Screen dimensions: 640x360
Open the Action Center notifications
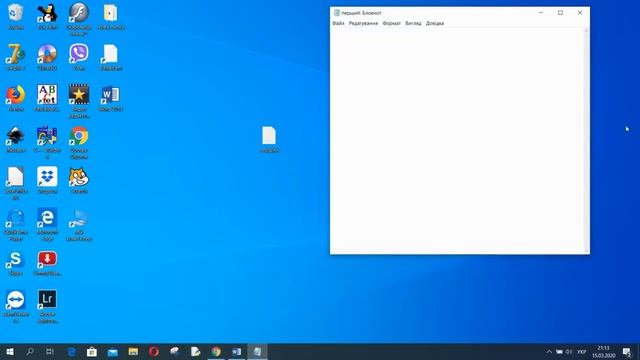[627, 352]
